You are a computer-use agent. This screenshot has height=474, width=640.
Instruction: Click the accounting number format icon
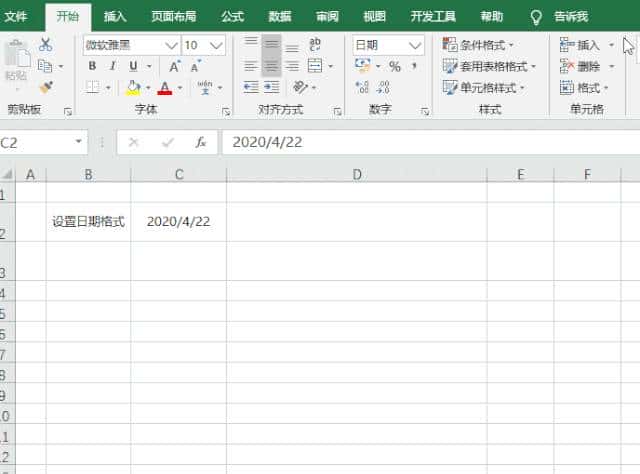coord(363,65)
